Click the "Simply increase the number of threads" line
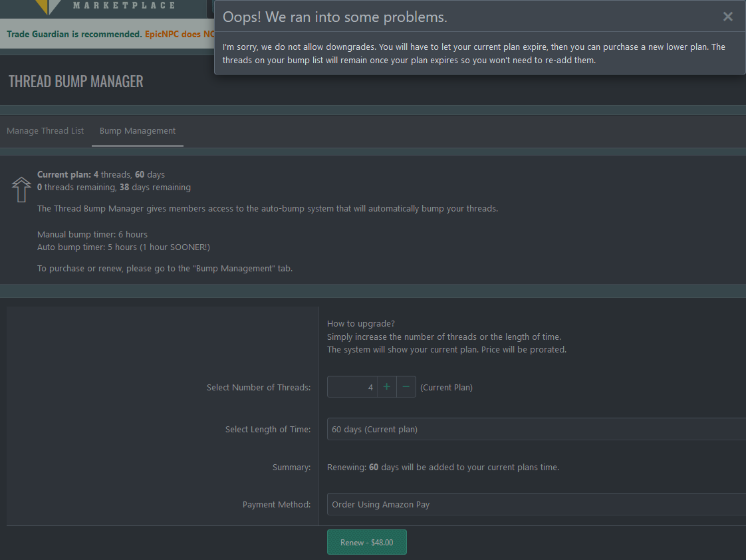 click(x=444, y=337)
